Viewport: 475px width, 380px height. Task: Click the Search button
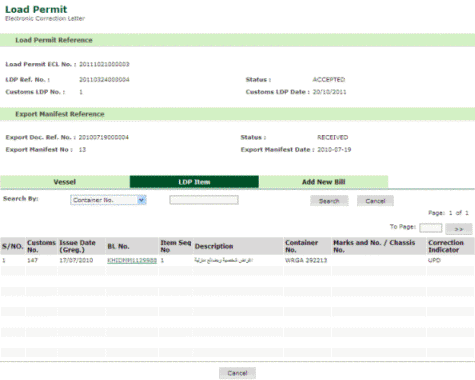tap(329, 201)
